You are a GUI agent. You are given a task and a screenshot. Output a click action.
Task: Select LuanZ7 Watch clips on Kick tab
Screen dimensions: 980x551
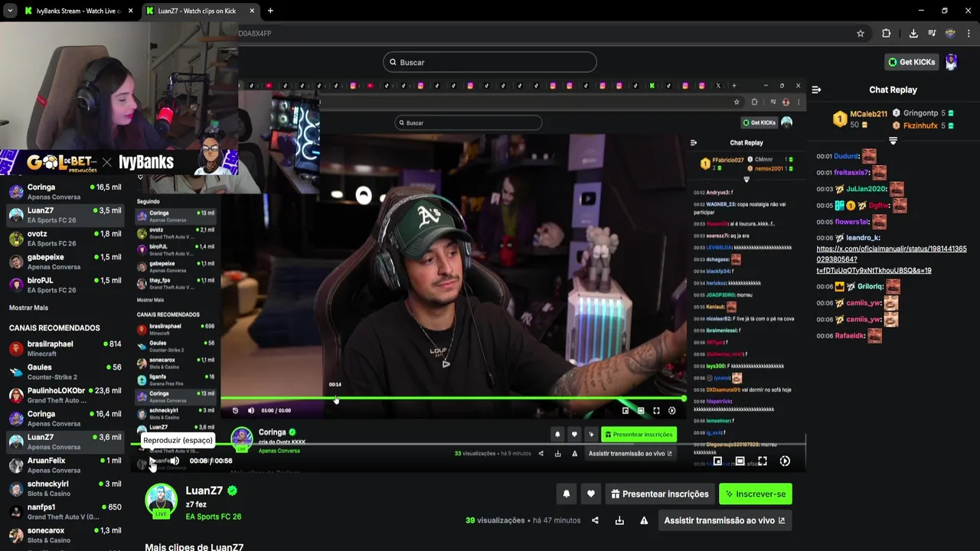195,11
